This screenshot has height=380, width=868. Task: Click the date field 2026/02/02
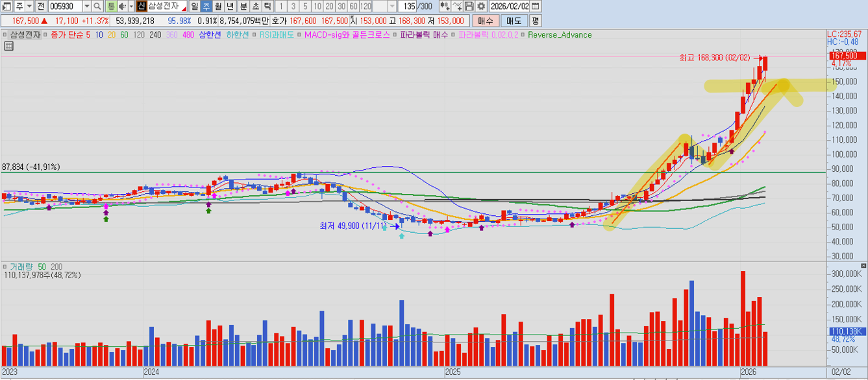(510, 6)
